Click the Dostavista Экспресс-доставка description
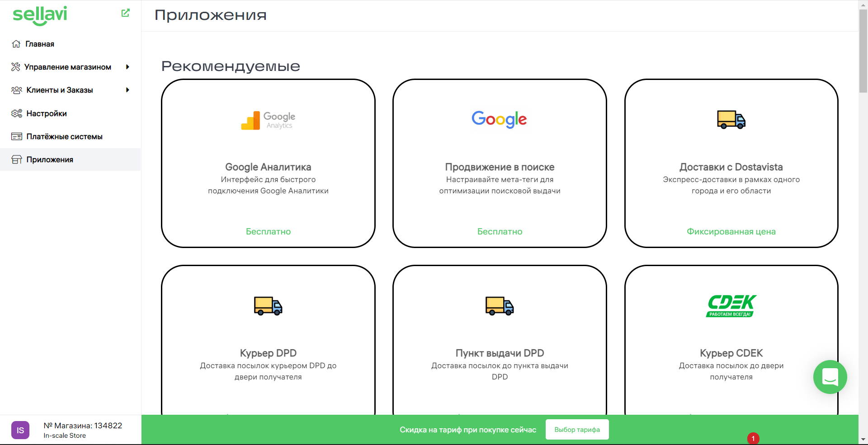868x445 pixels. coord(731,185)
